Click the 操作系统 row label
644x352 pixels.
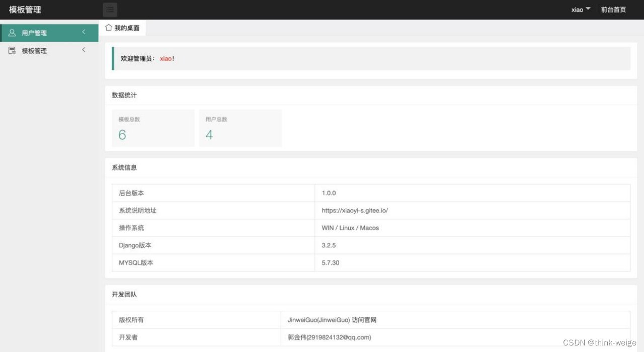131,228
